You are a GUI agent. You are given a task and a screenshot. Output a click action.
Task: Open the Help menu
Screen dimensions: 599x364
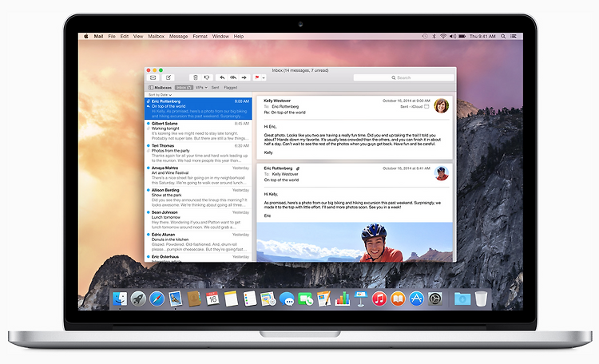click(238, 36)
